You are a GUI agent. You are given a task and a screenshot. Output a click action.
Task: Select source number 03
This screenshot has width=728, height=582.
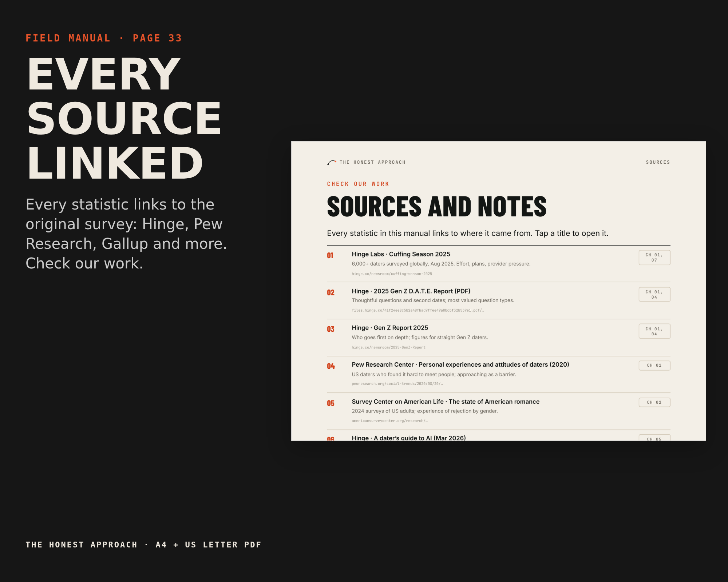pyautogui.click(x=331, y=329)
